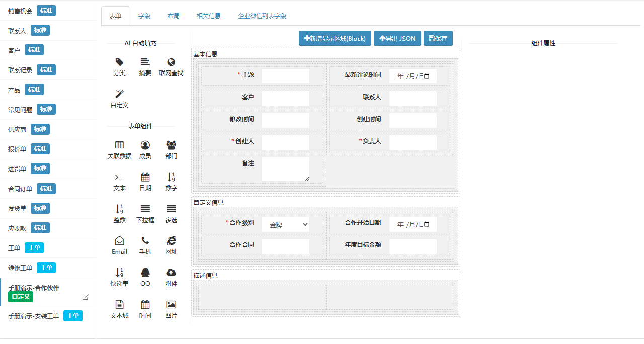Pick the 图片 image component
This screenshot has height=344, width=644.
[171, 309]
